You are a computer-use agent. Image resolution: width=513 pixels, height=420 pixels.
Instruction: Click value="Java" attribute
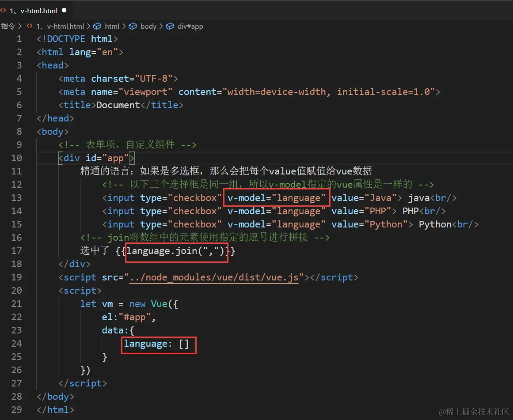pos(364,197)
